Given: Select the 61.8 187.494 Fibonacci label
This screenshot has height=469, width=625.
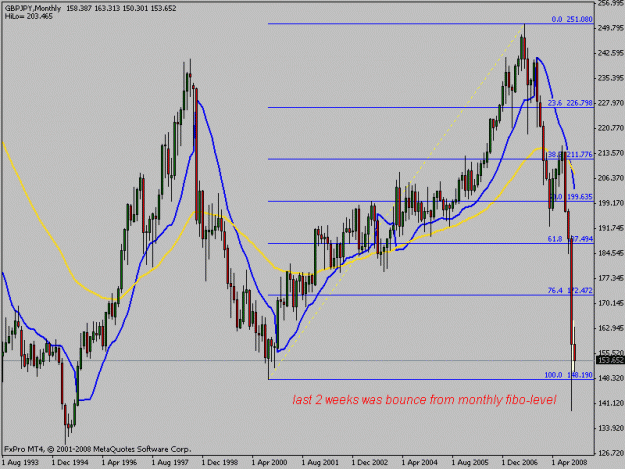Looking at the screenshot, I should tap(570, 239).
